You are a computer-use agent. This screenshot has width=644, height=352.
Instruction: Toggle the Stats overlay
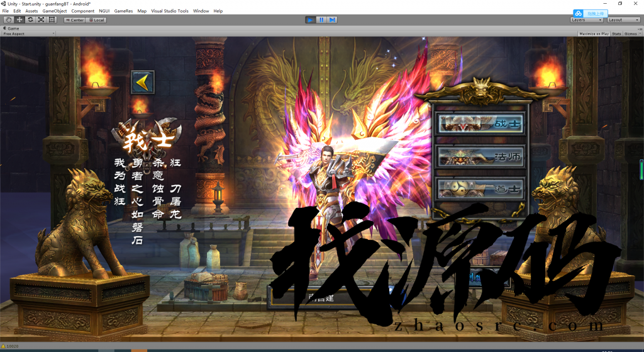[616, 34]
